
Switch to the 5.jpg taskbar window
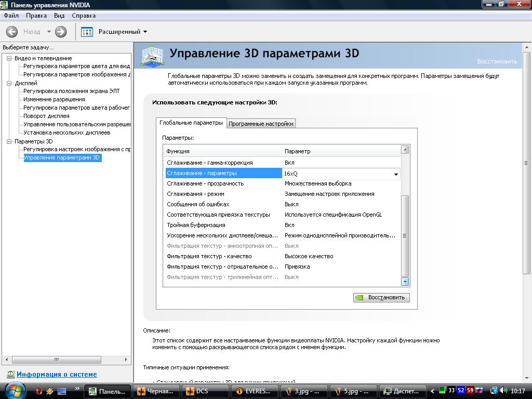[x=353, y=391]
